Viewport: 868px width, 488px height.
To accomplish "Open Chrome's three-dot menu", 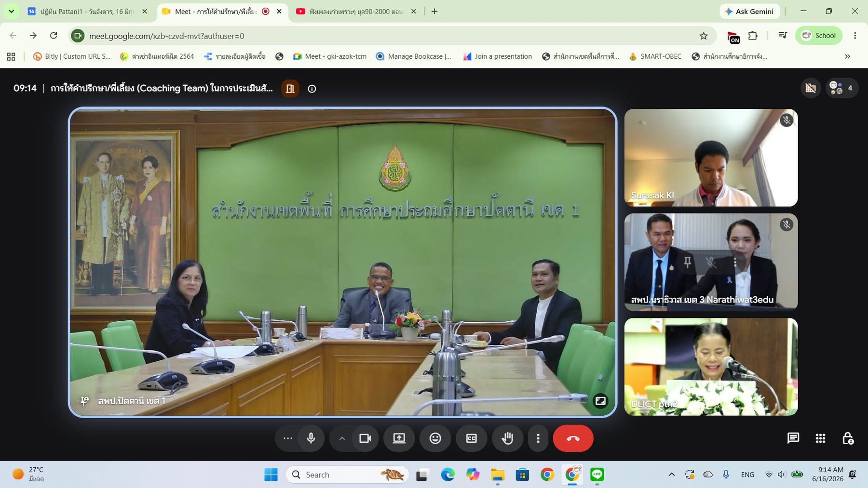I will pos(855,36).
